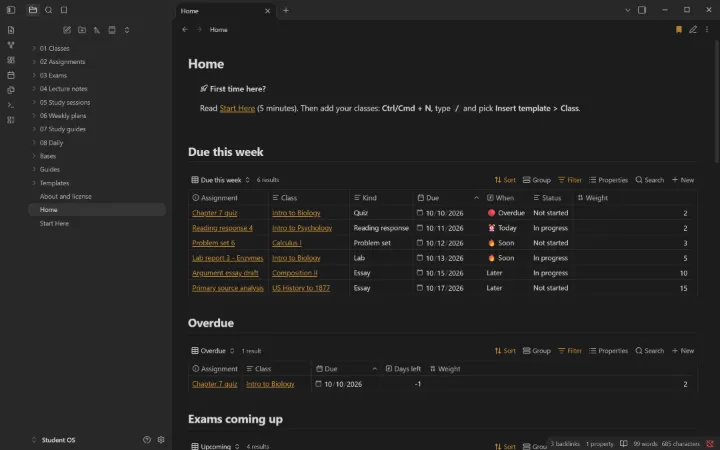Click the red sync status icon
Screen dimensions: 720x450
[710, 444]
